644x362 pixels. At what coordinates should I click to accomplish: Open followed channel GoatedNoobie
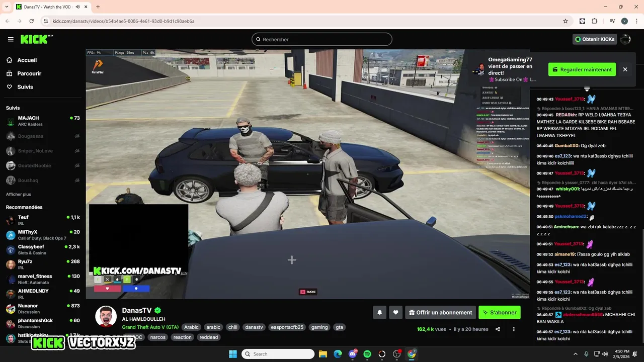43,165
